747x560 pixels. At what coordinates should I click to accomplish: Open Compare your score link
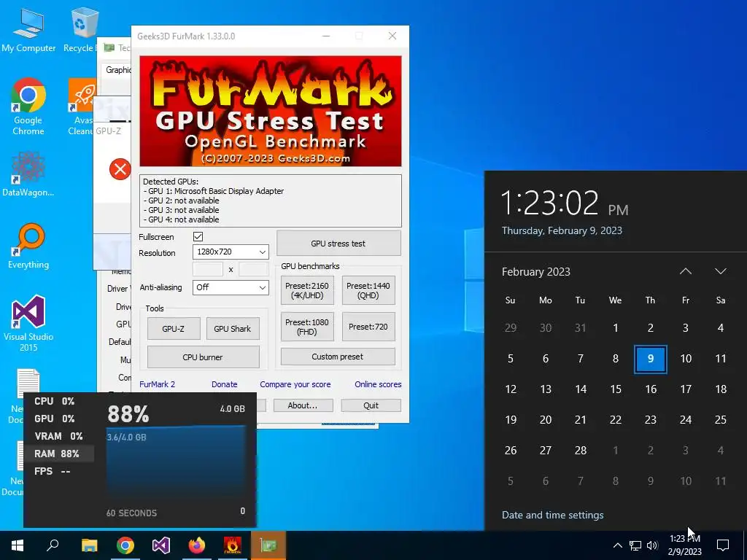(x=295, y=384)
